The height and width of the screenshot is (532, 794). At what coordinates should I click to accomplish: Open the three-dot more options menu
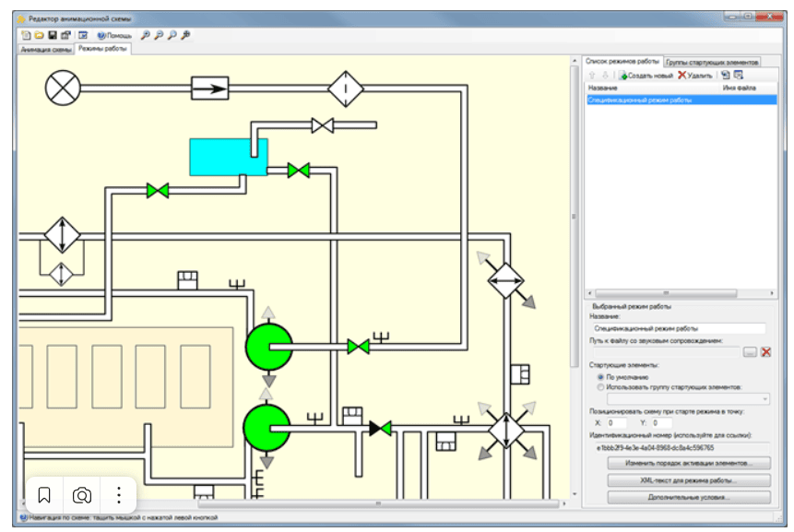pyautogui.click(x=118, y=495)
